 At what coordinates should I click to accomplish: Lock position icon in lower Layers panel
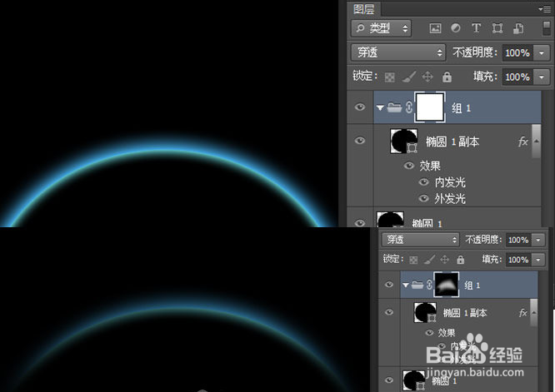[444, 260]
